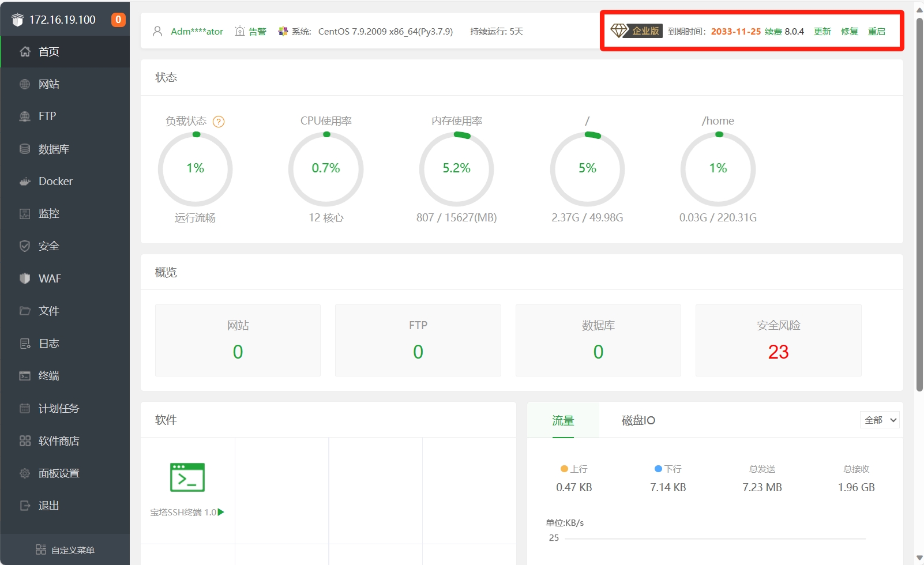The image size is (924, 565).
Task: Click the page vertical scrollbar
Action: (x=919, y=202)
